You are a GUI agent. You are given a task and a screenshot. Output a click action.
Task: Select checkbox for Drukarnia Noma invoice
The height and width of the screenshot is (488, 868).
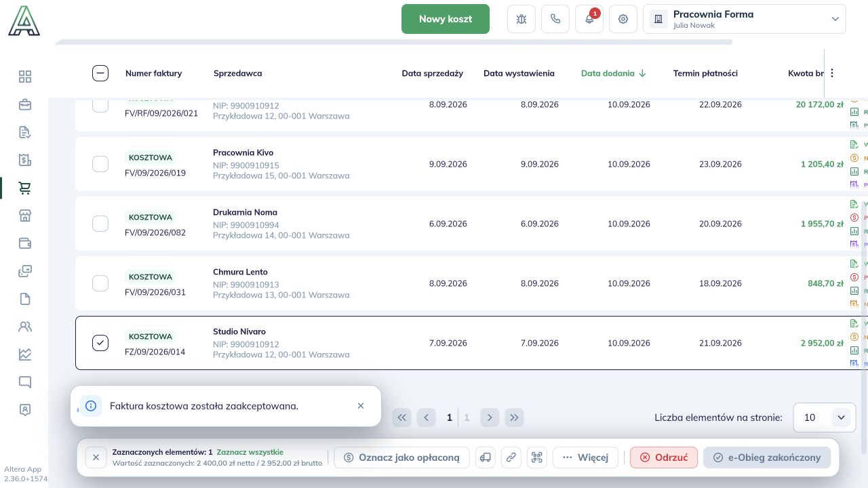(100, 224)
